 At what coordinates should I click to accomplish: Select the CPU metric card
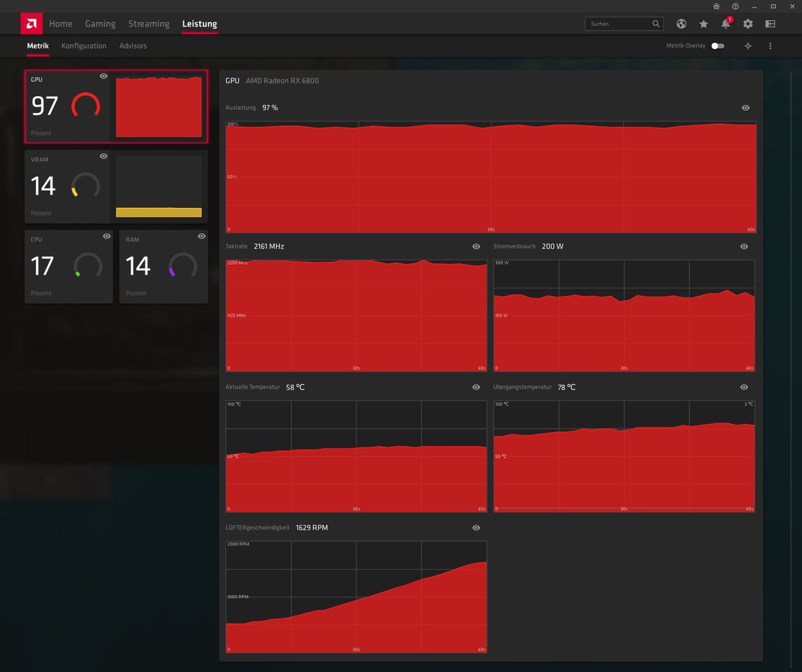pyautogui.click(x=69, y=266)
